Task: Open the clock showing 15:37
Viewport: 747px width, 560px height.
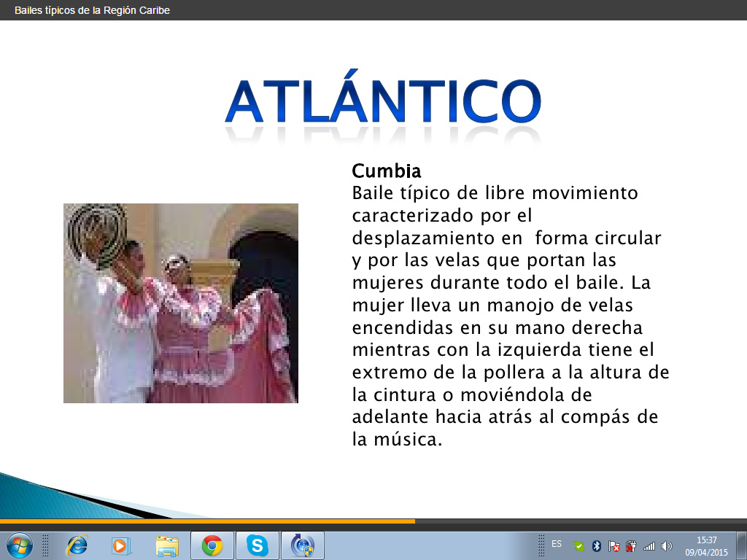Action: (706, 546)
